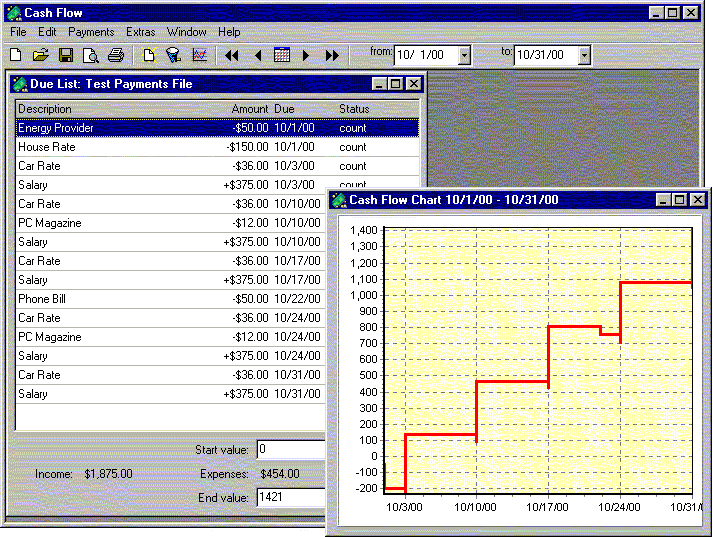This screenshot has height=537, width=713.
Task: Select the House Rate row
Action: click(217, 147)
